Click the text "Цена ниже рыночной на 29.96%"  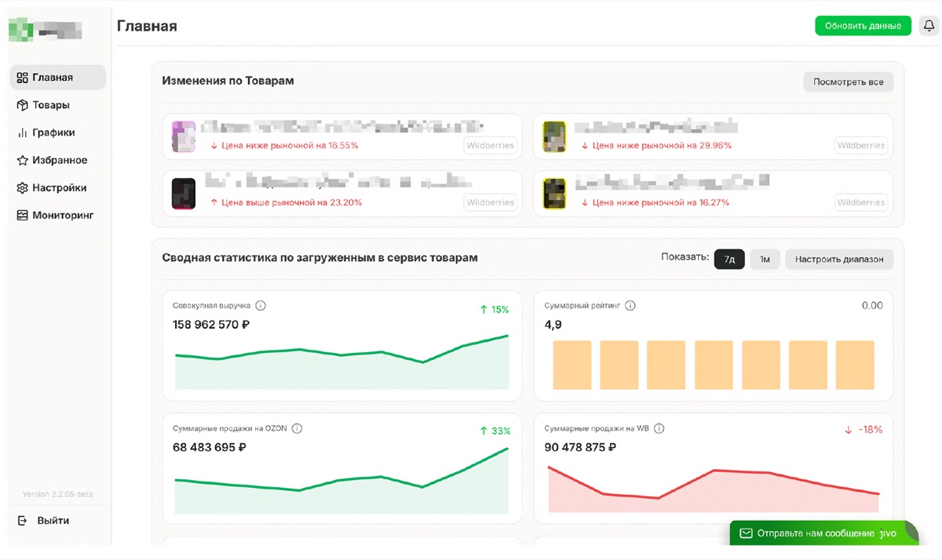(x=662, y=145)
